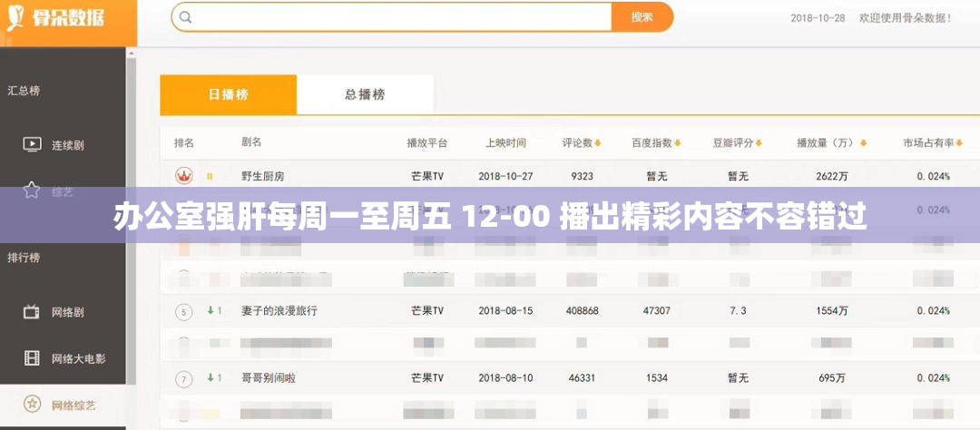Click Baidu index value 1534
This screenshot has height=430, width=980.
[x=657, y=378]
